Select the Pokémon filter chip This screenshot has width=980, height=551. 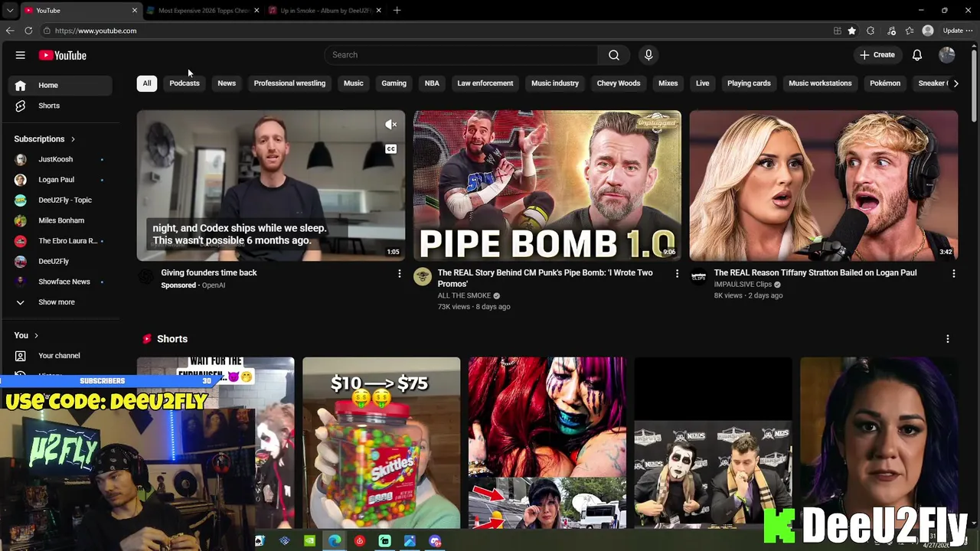click(885, 83)
